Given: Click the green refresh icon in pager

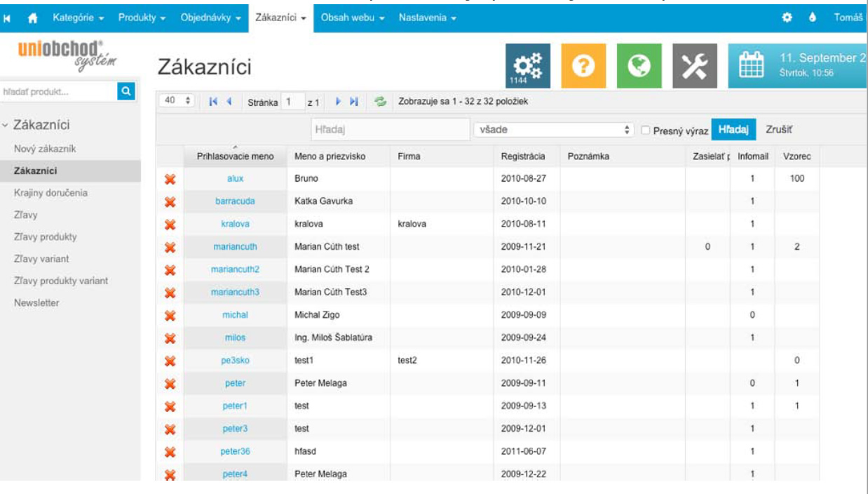Looking at the screenshot, I should pos(381,102).
